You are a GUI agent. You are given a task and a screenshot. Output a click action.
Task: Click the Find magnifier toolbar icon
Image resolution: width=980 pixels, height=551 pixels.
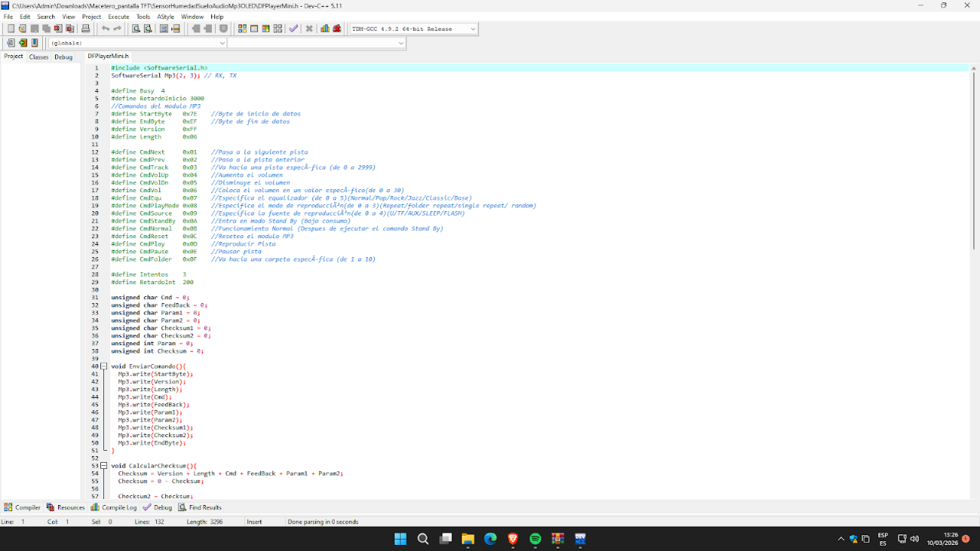136,29
